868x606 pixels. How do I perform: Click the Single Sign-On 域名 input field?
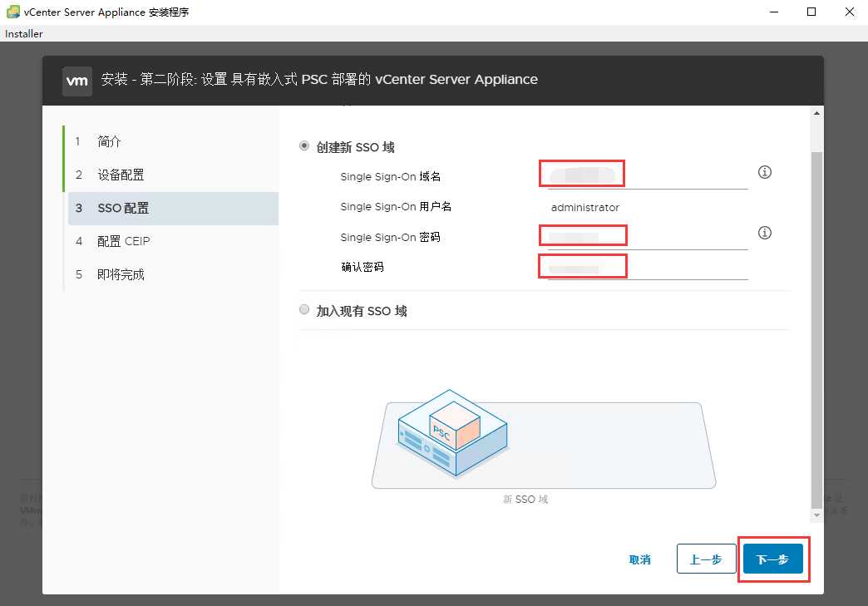tap(647, 175)
